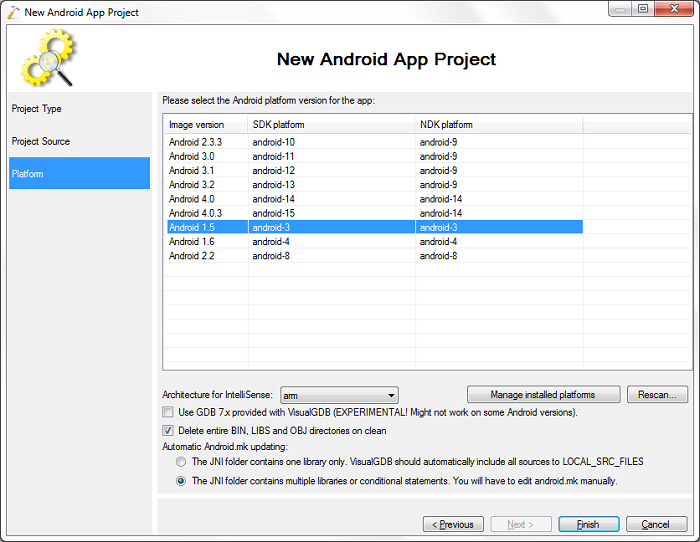
Task: Go to the Project Source step
Action: [x=79, y=141]
